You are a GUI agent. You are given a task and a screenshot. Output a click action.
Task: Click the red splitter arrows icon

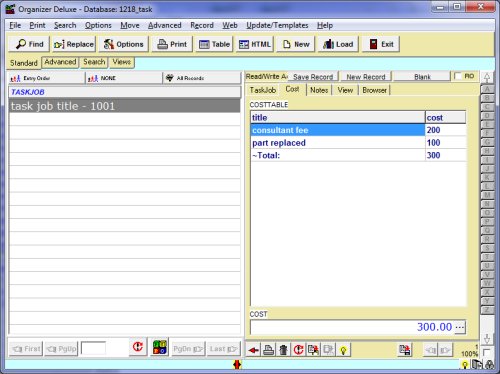pos(237,365)
